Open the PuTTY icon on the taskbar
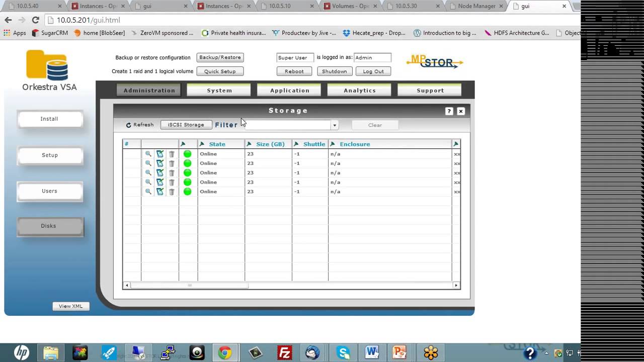644x362 pixels. pos(168,352)
